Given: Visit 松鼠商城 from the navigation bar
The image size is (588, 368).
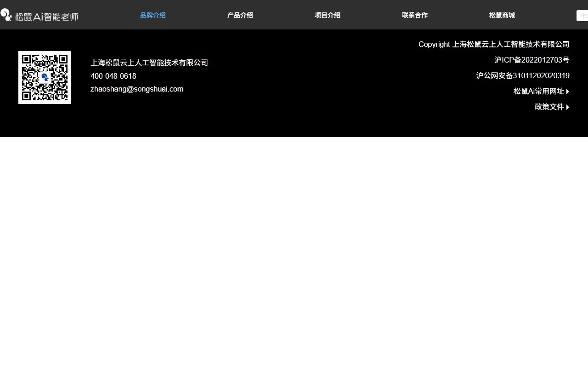Looking at the screenshot, I should coord(502,15).
